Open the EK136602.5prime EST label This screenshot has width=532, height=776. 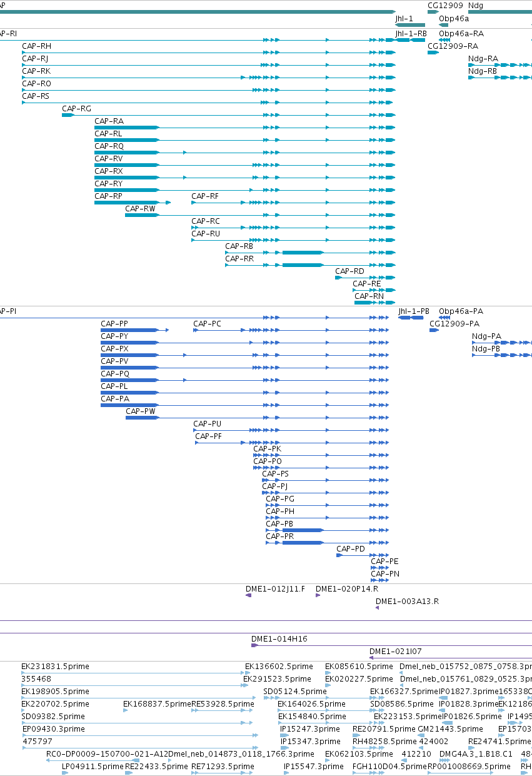pyautogui.click(x=279, y=667)
